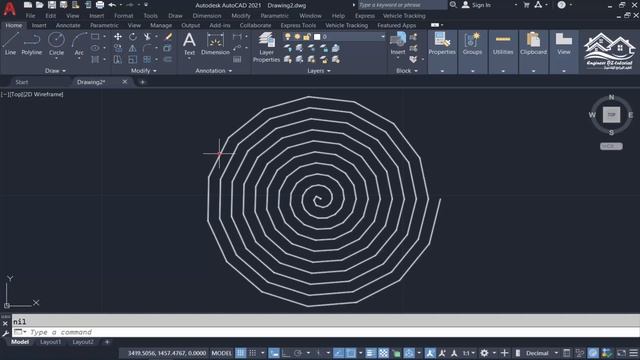Activate the Fillet tool
This screenshot has width=640, height=360.
coord(147,48)
